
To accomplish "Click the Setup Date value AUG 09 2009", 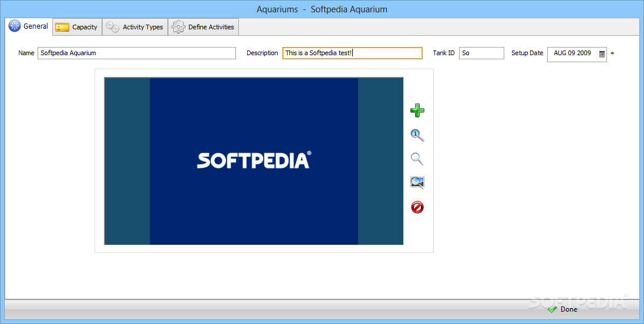I will tap(572, 53).
